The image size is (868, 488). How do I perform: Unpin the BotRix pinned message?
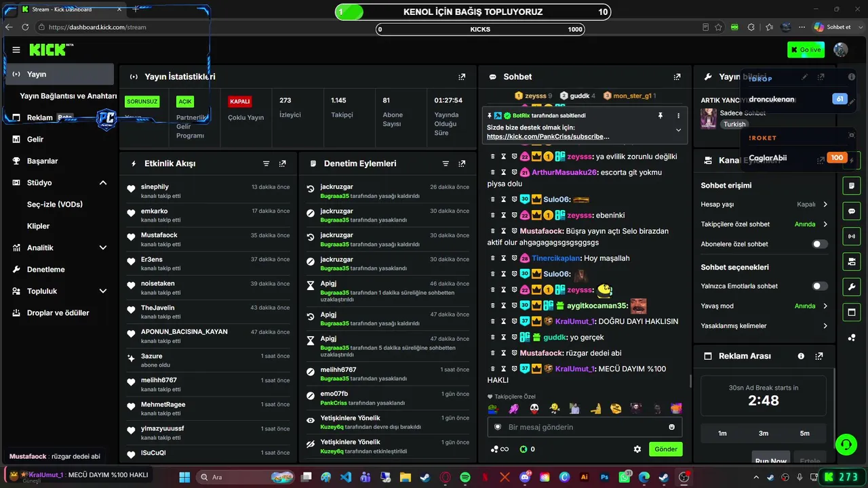[660, 116]
